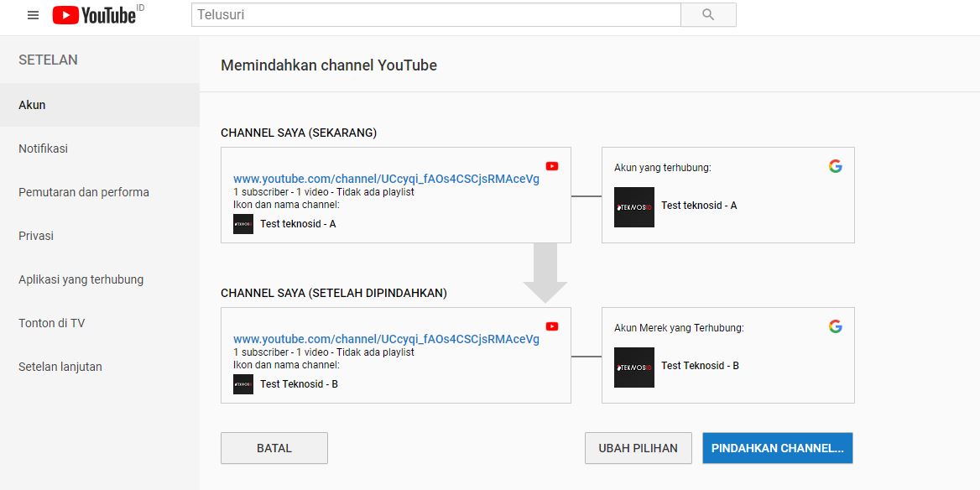Click the PINDAHKAN CHANNEL button

(778, 448)
